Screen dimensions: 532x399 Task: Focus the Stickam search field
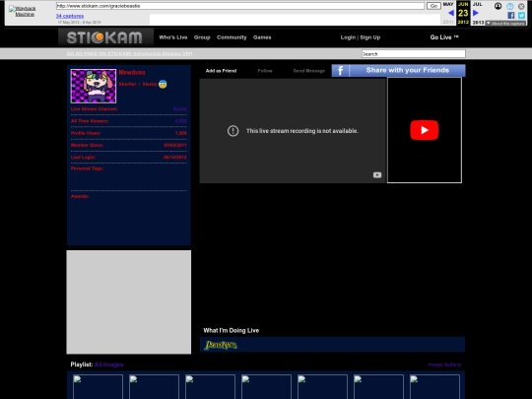pyautogui.click(x=413, y=53)
